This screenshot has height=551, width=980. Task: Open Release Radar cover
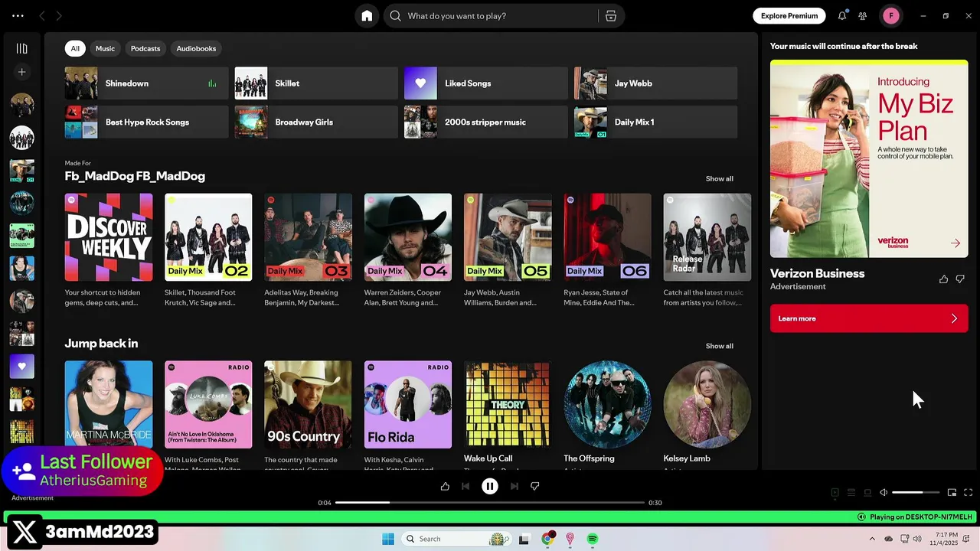point(707,237)
